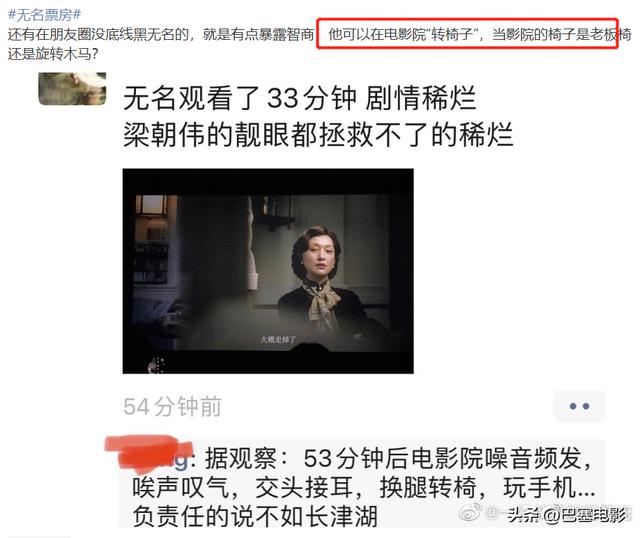Click the comment line 负责任的说不如长津湖

coord(255,516)
